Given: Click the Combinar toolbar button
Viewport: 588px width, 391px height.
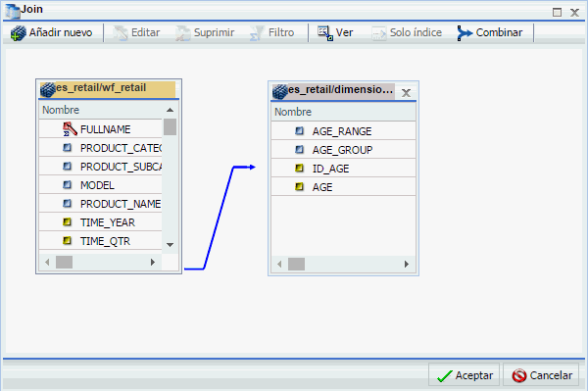Looking at the screenshot, I should pyautogui.click(x=490, y=33).
